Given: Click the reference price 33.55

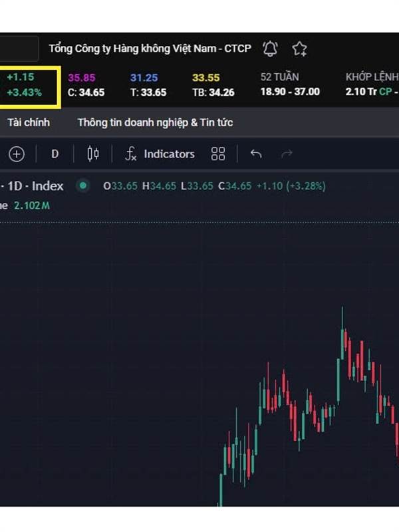Looking at the screenshot, I should pos(206,78).
